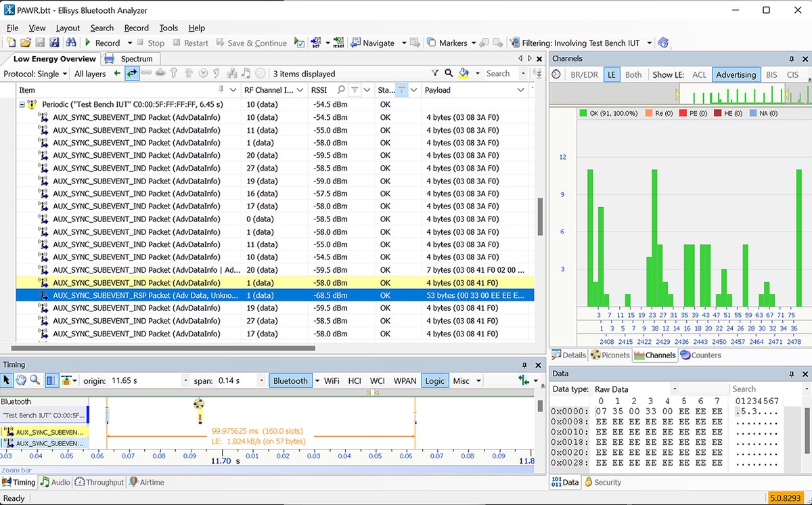The height and width of the screenshot is (505, 812).
Task: Click the RESET instant timing icon
Action: coord(338,43)
